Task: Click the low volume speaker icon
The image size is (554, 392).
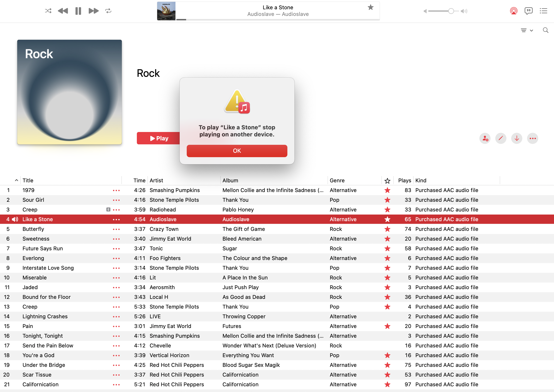Action: pyautogui.click(x=425, y=11)
